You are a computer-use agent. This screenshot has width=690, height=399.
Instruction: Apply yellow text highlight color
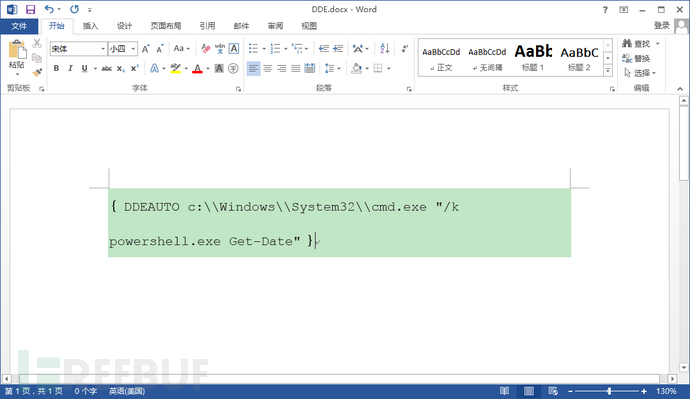[x=176, y=68]
